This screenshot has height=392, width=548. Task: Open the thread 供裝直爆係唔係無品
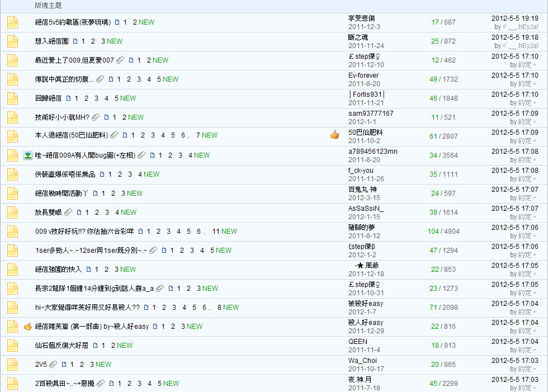65,174
